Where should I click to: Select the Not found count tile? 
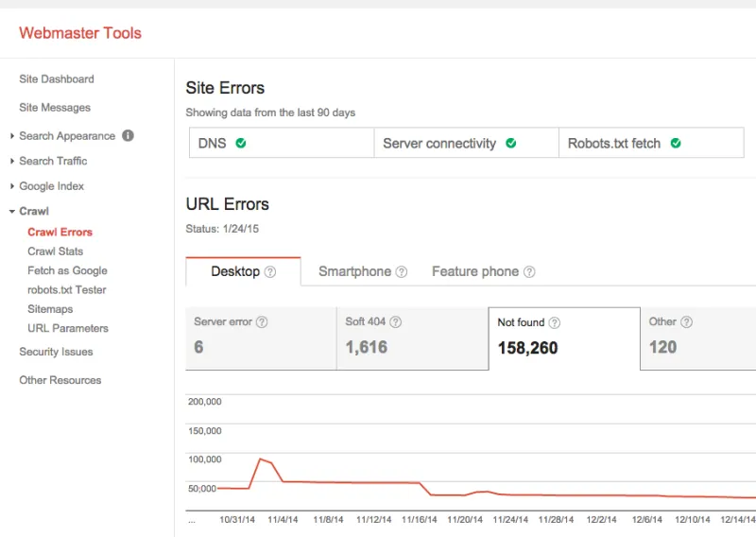[564, 338]
